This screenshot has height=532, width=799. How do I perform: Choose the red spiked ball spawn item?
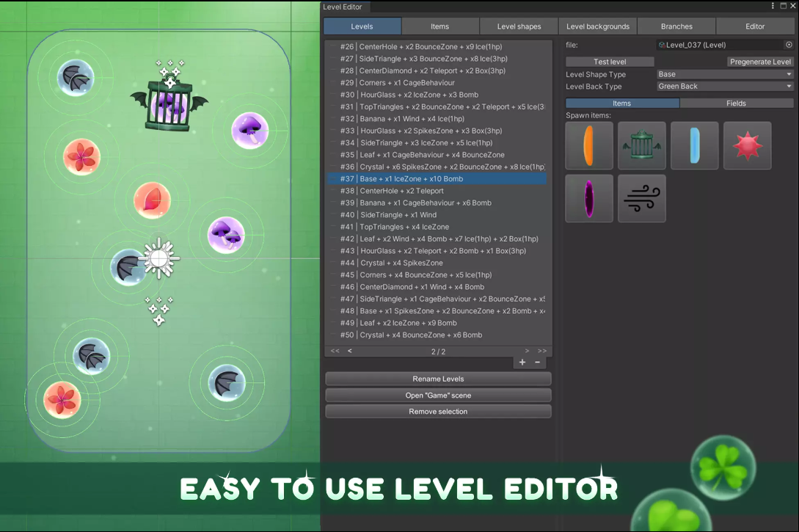click(747, 145)
